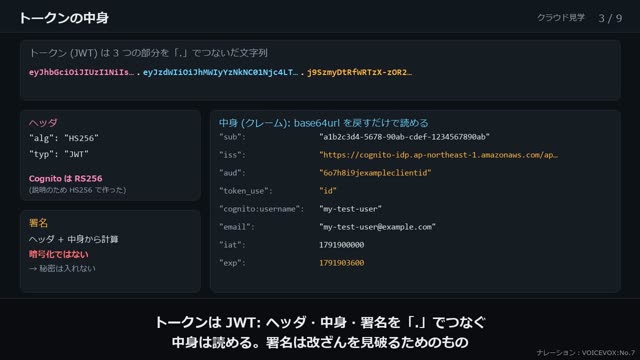
Task: Click the pink token part eyJhbGciOiJIUzI1NiIs…
Action: pos(81,72)
